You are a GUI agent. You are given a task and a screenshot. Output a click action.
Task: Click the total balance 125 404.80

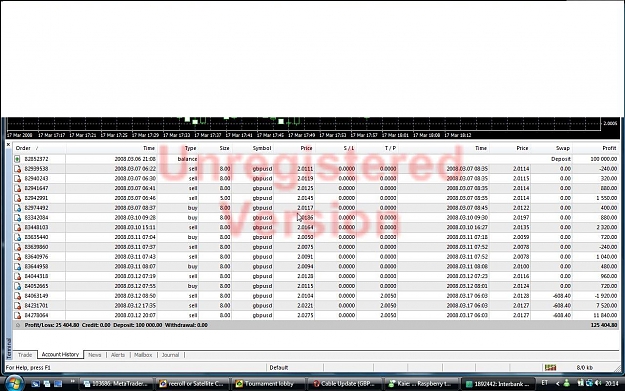603,325
